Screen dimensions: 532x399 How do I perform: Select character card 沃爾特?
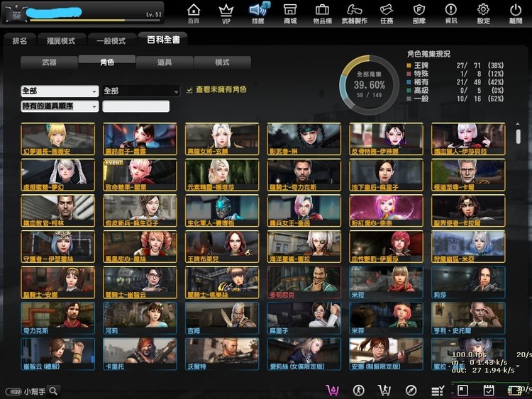tap(222, 354)
